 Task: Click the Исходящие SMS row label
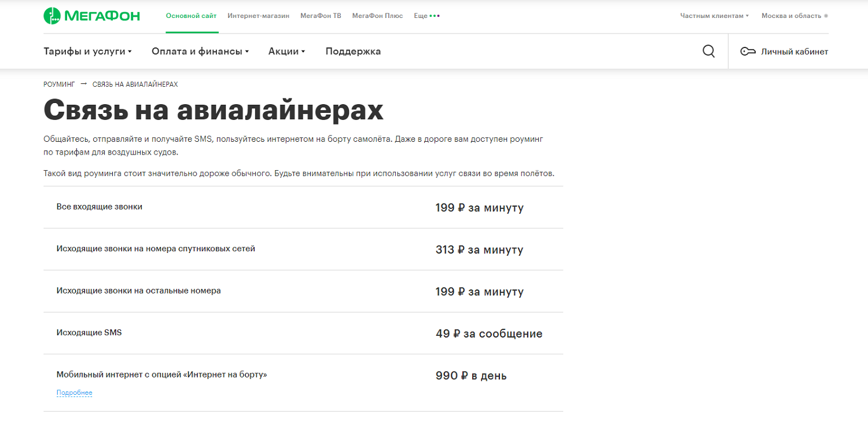(x=89, y=333)
